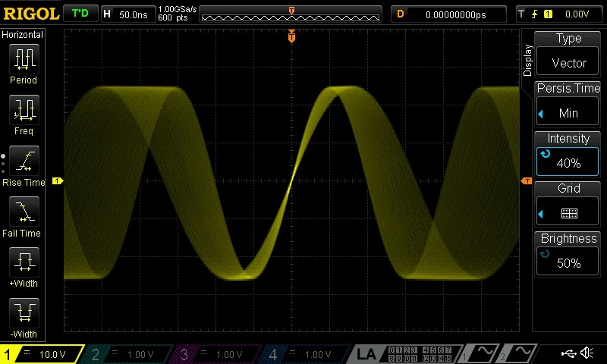Select the +Width measurement icon
Viewport: 607px width, 364px height.
[23, 264]
